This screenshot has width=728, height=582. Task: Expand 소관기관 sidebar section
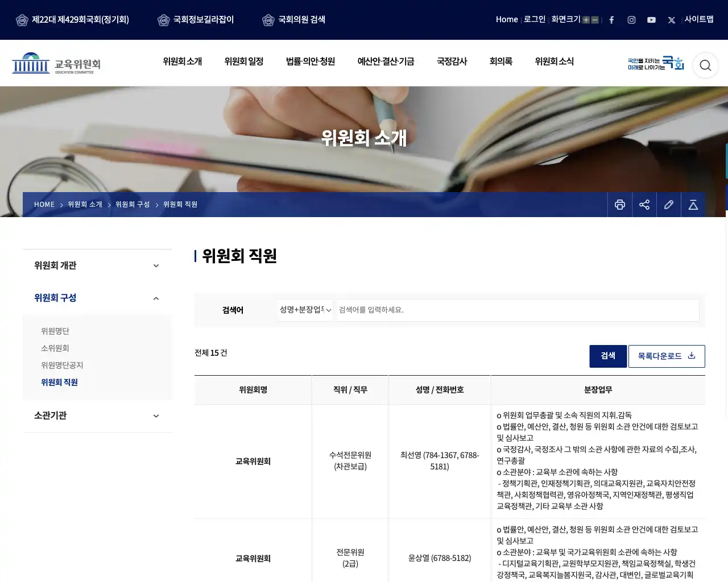[97, 415]
